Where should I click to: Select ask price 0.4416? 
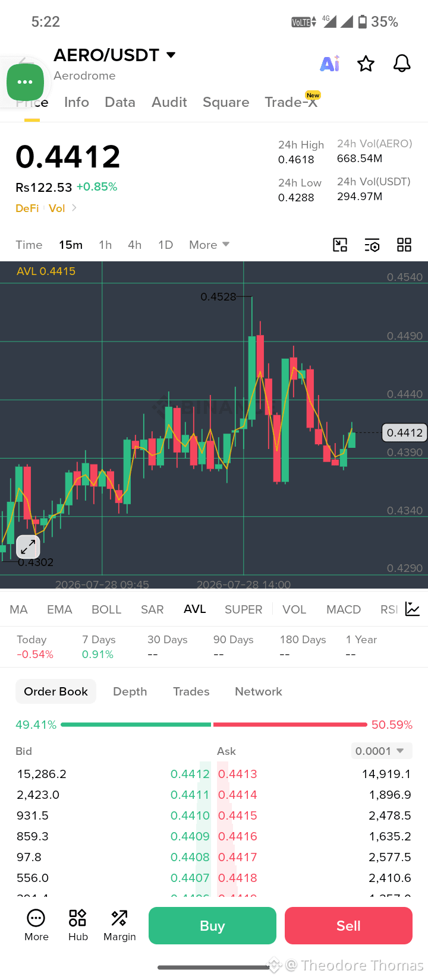tap(238, 836)
